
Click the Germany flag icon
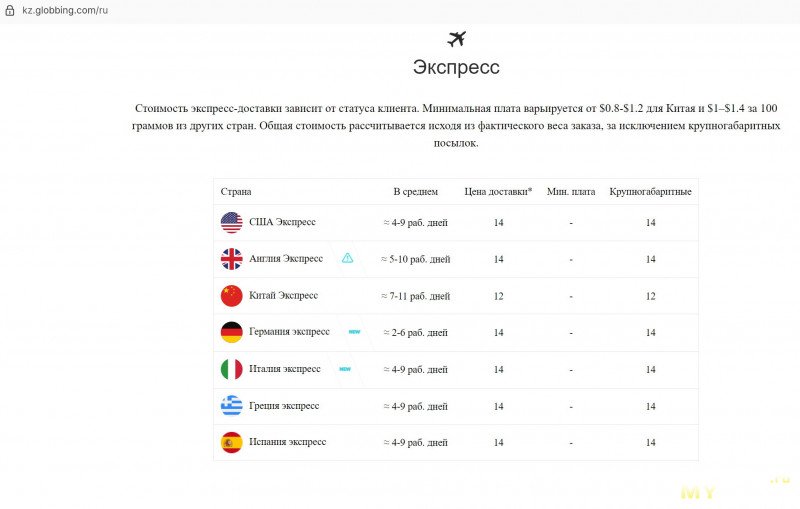pos(231,332)
